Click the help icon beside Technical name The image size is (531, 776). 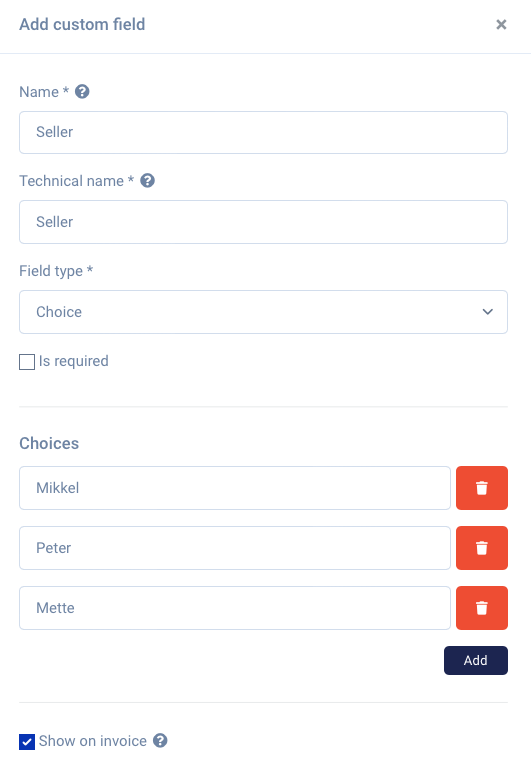[147, 181]
